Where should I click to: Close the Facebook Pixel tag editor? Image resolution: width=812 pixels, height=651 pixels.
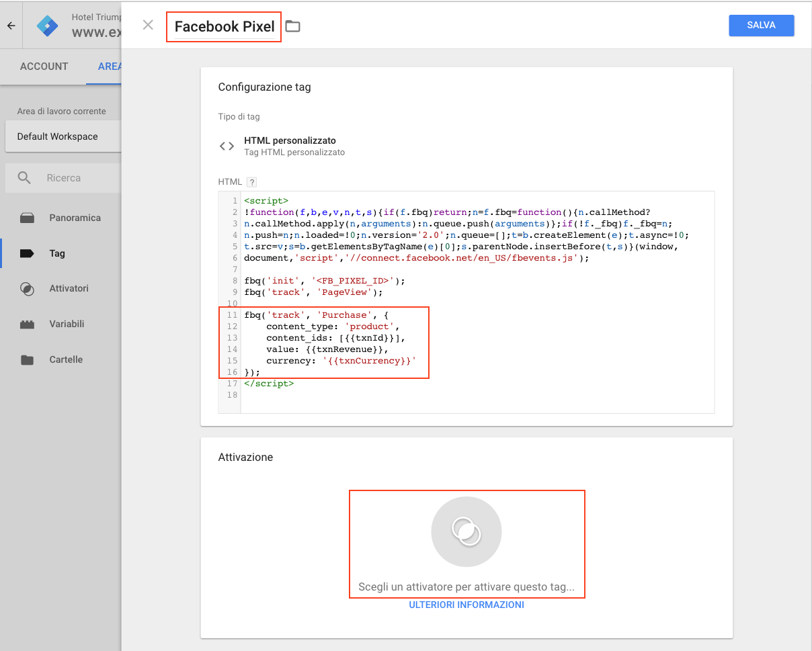(x=148, y=26)
